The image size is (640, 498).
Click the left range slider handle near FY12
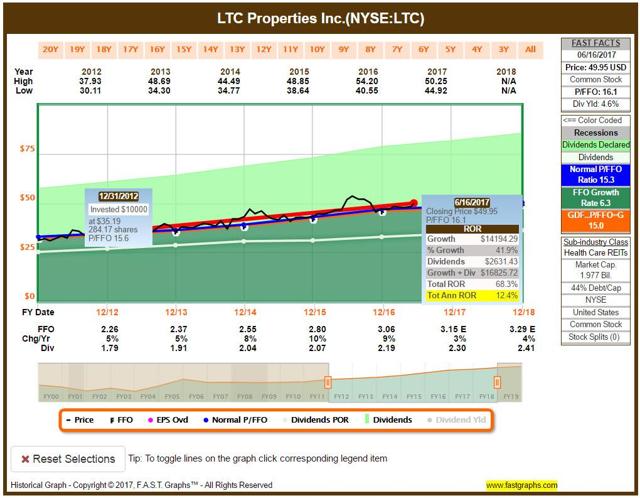click(x=327, y=382)
